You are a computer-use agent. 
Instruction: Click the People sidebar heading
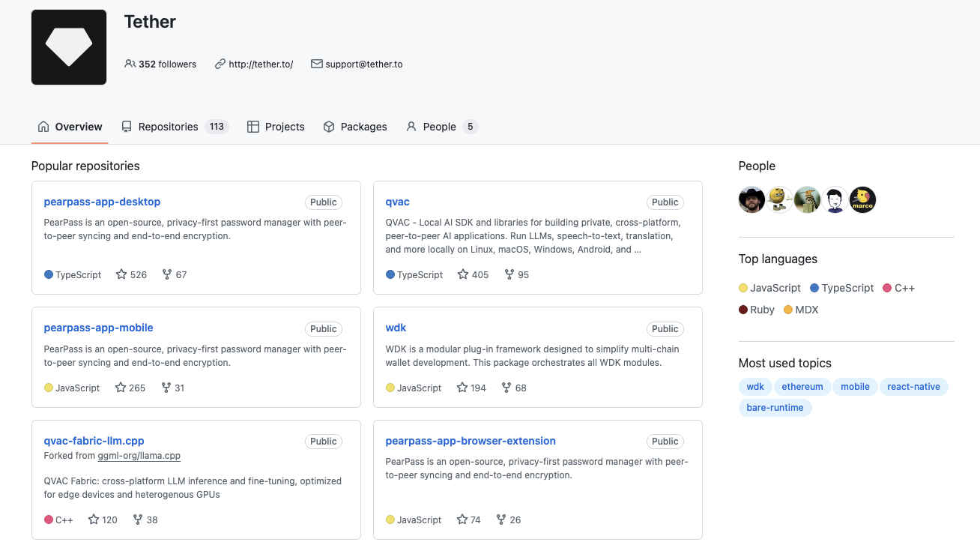coord(757,166)
